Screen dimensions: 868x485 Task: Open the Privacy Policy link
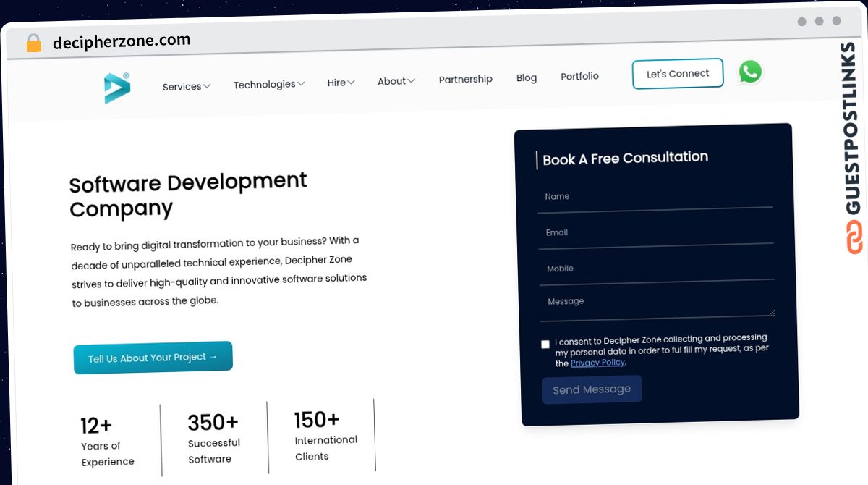click(x=597, y=363)
